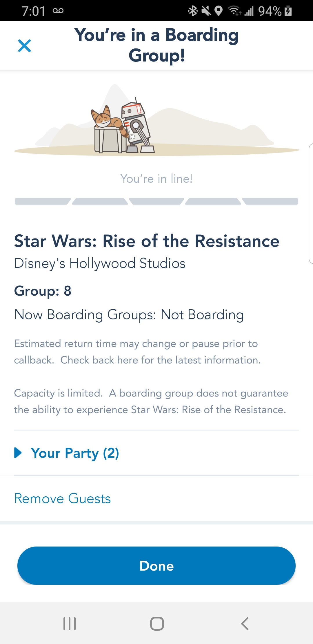Tap the muted sound status icon
313x644 pixels.
pos(206,11)
